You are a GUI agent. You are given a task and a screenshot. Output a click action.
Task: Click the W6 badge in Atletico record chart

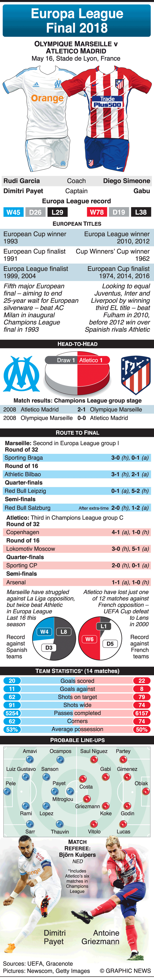pyautogui.click(x=89, y=640)
